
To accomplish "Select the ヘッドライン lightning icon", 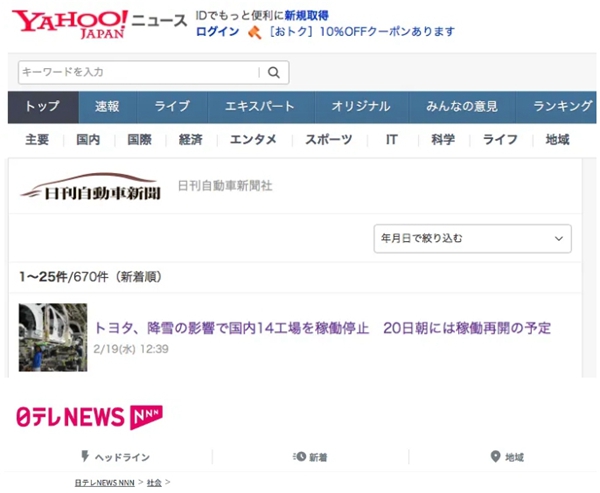I will click(84, 457).
